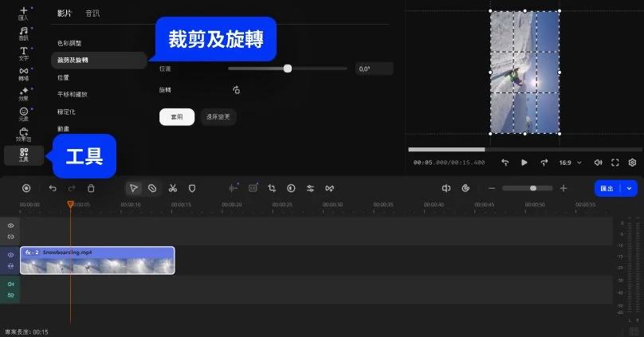Open the 文字 text panel in the sidebar
This screenshot has height=337, width=644.
click(x=24, y=54)
